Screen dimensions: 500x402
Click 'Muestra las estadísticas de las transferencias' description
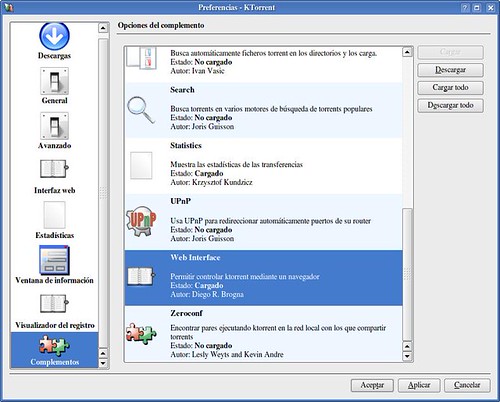click(x=236, y=164)
